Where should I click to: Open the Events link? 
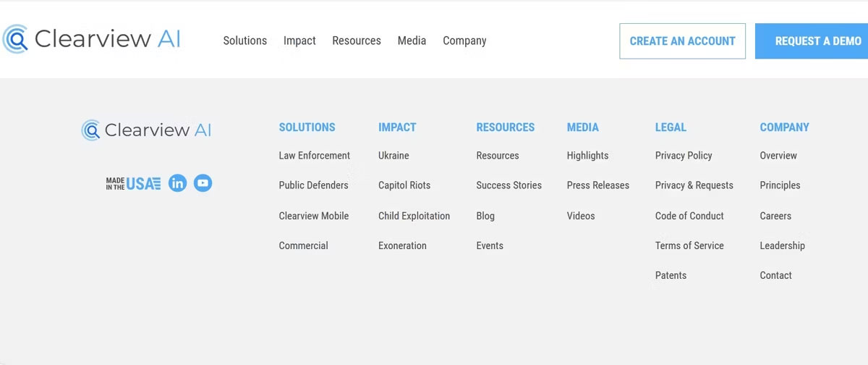(x=490, y=246)
